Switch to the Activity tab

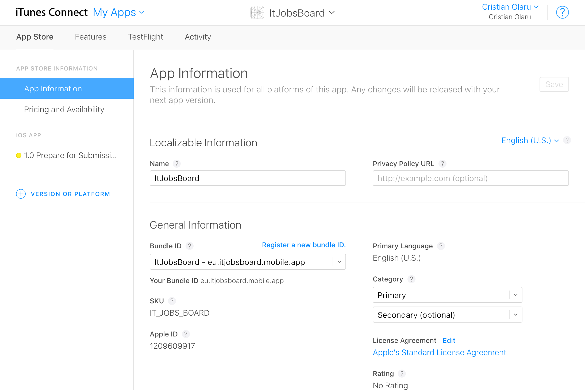coord(198,37)
